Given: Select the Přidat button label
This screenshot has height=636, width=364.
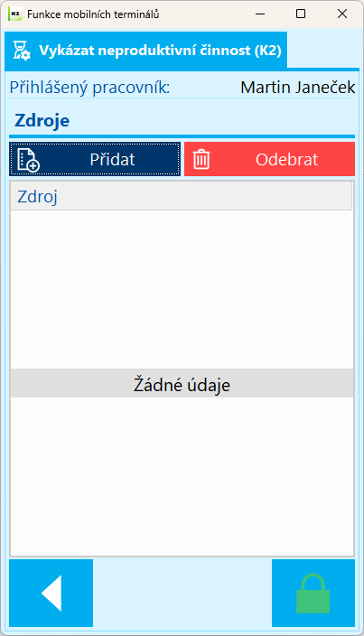Looking at the screenshot, I should click(112, 159).
